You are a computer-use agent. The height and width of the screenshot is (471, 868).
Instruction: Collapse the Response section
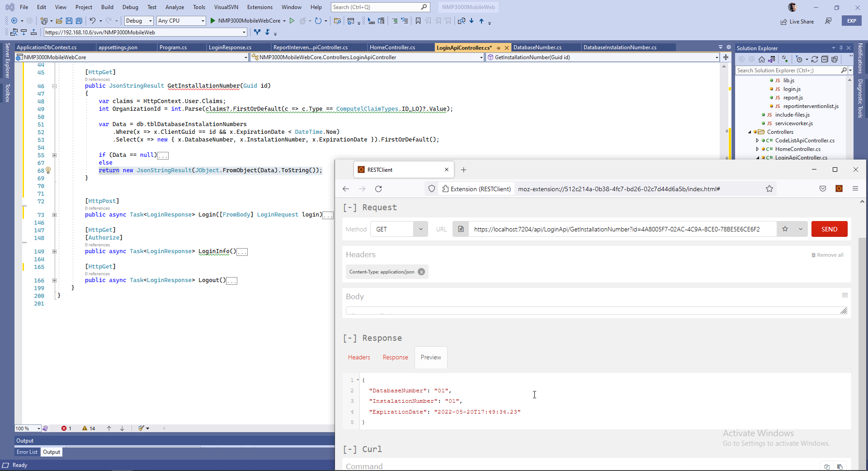tap(349, 338)
